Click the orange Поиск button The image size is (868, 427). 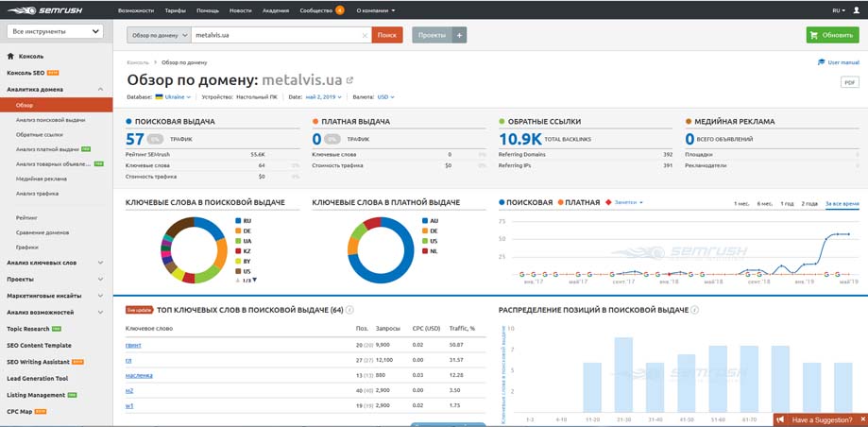[x=387, y=35]
